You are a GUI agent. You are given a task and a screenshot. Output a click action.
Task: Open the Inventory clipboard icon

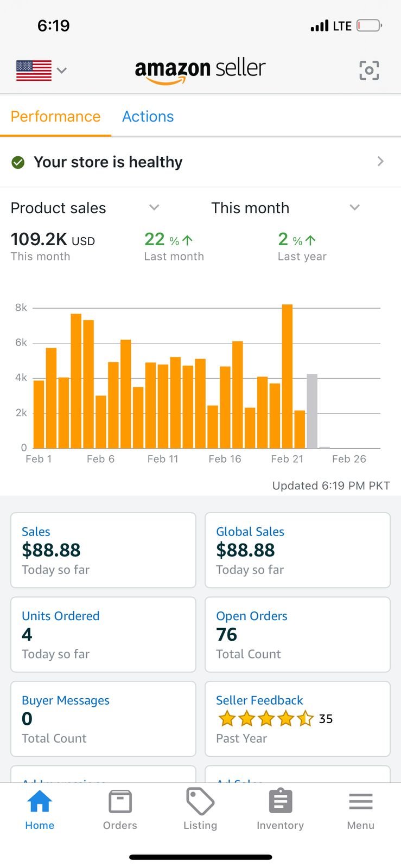(x=280, y=802)
